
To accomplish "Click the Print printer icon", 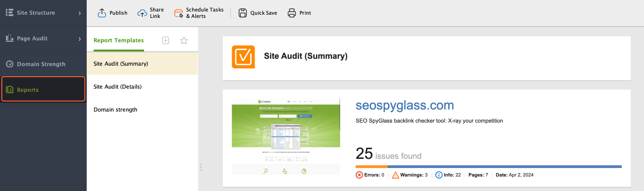I will pyautogui.click(x=292, y=13).
